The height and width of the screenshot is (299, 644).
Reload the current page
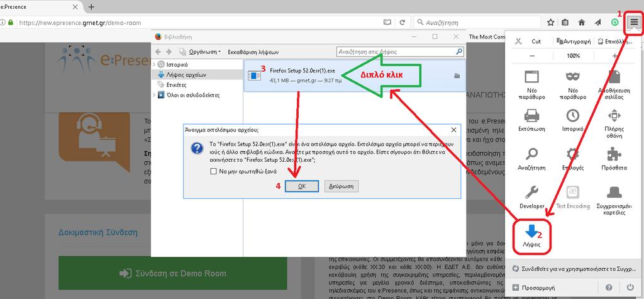(x=402, y=23)
